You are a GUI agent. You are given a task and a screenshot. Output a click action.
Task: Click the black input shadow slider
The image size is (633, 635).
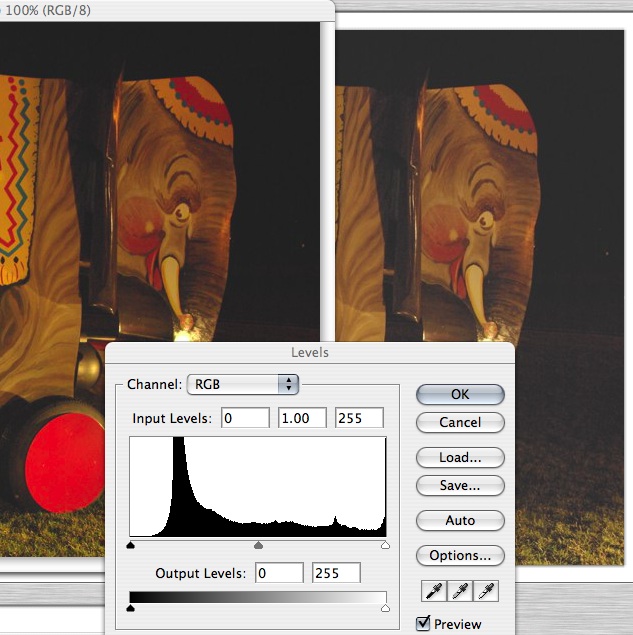[x=131, y=546]
